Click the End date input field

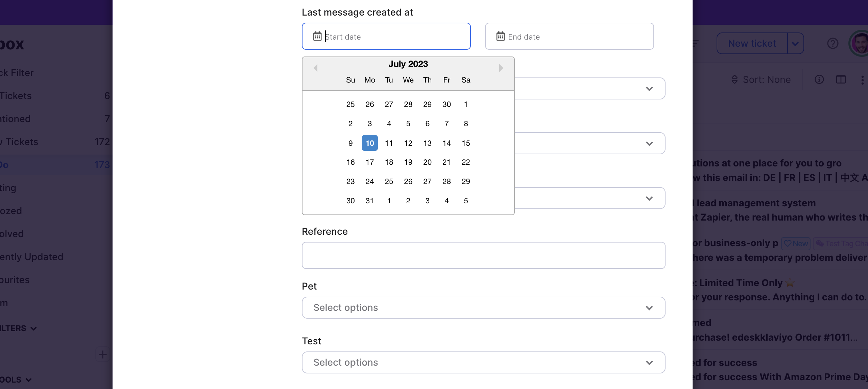pos(569,36)
